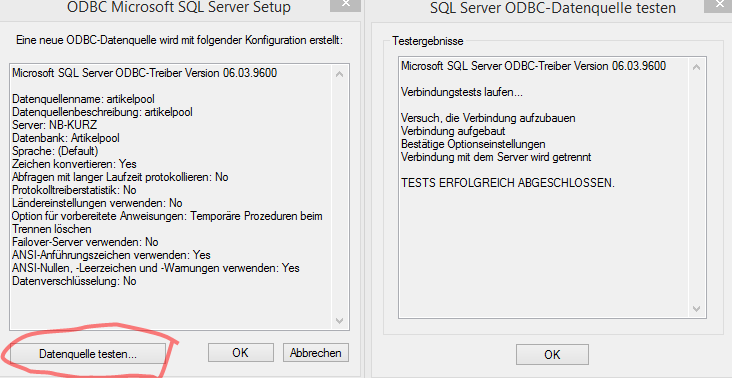This screenshot has height=378, width=732.
Task: Click the Server: NB-KURZ line
Action: click(x=55, y=125)
